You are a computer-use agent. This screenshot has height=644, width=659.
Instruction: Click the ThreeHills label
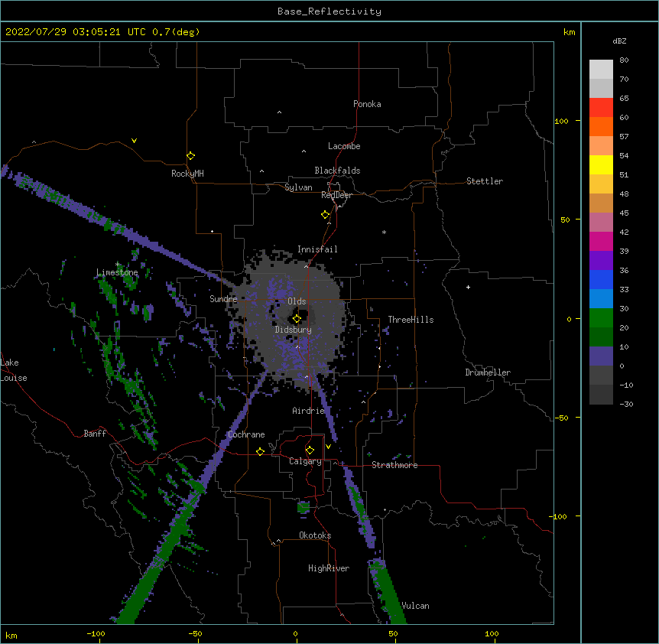point(411,320)
